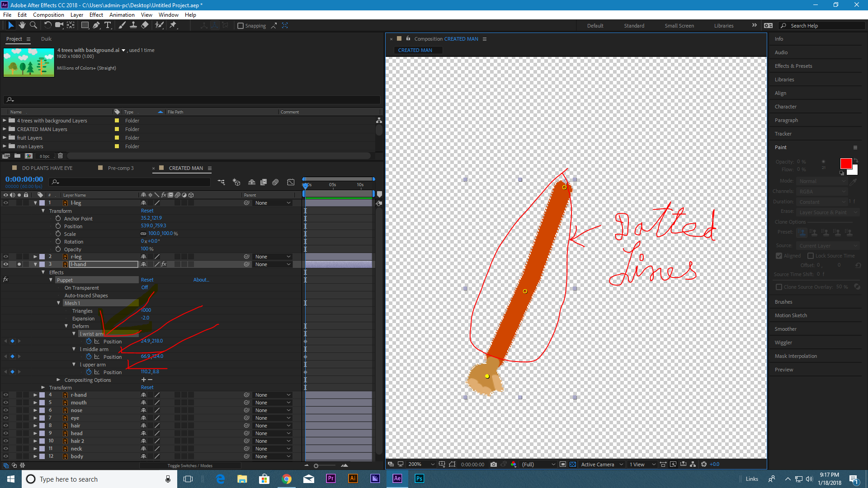868x488 pixels.
Task: Expand the fruit Layers folder
Action: [x=5, y=138]
